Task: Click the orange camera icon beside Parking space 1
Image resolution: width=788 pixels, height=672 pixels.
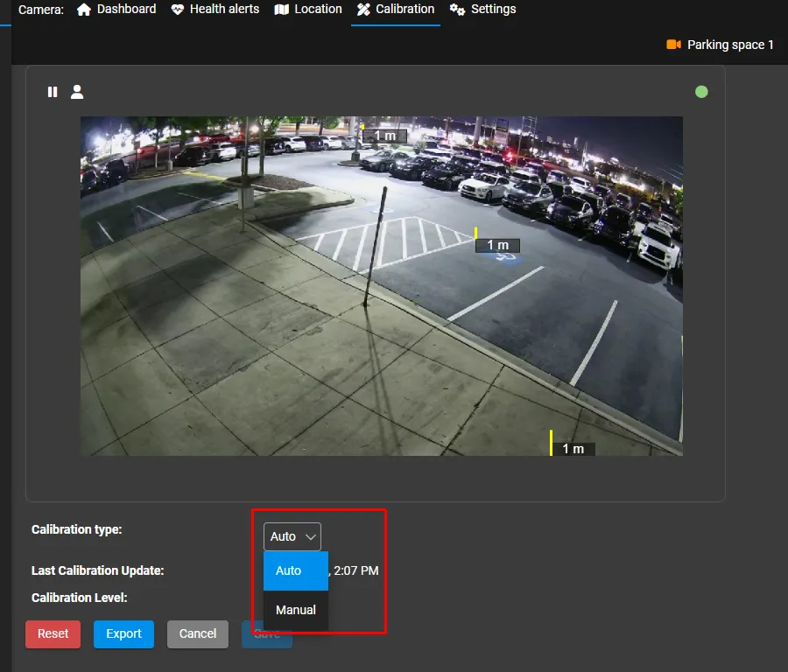Action: (x=673, y=45)
